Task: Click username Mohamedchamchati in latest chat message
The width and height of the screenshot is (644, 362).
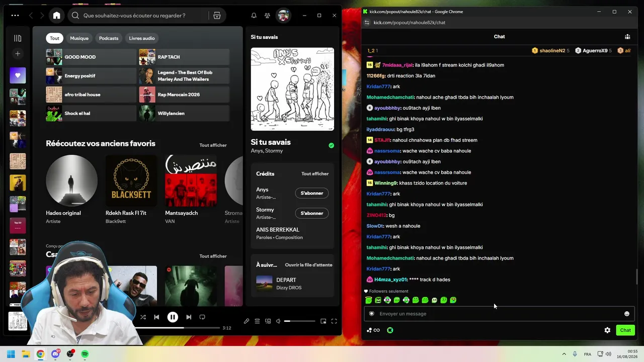Action: (x=390, y=258)
